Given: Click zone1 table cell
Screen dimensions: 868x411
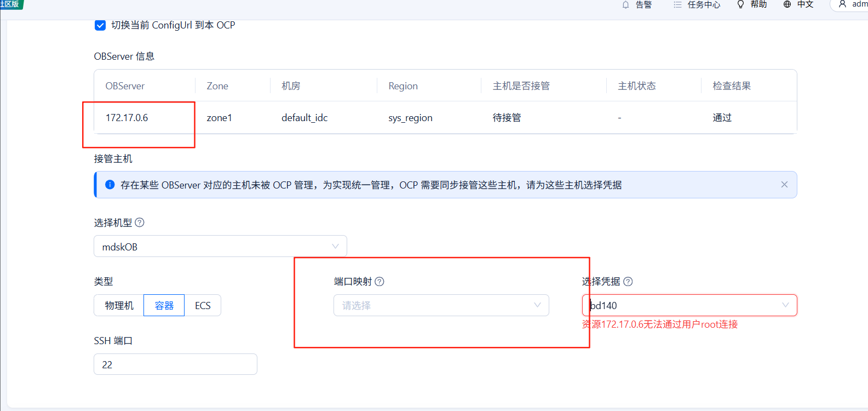Looking at the screenshot, I should pyautogui.click(x=219, y=118).
